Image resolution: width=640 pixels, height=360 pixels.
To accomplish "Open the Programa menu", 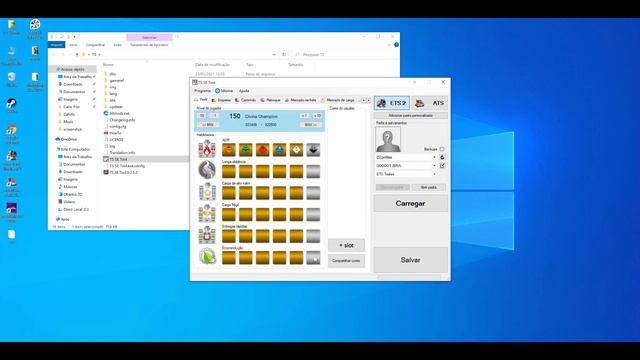I will click(x=202, y=91).
